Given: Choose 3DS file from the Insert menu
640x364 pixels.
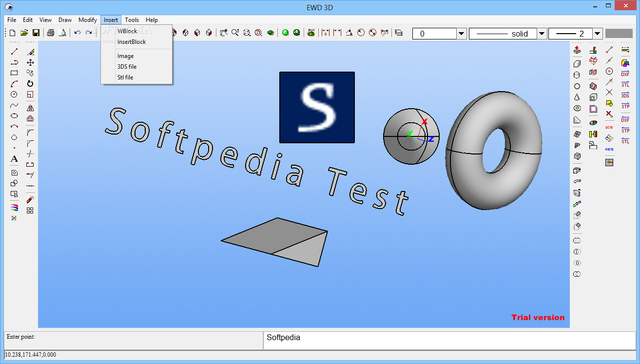Looking at the screenshot, I should point(136,67).
